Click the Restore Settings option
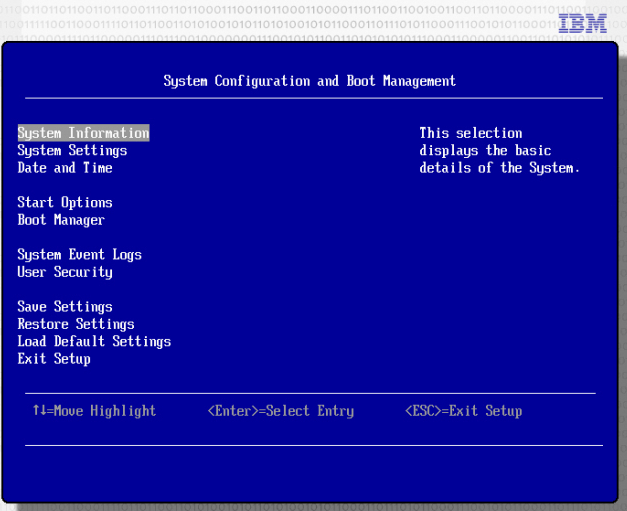The height and width of the screenshot is (511, 627). 76,324
